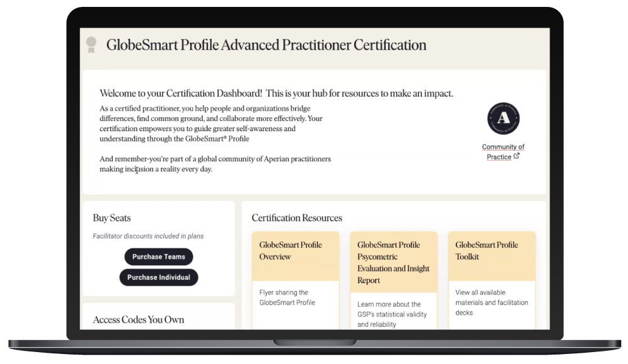Click the external link icon beside Practice
Screen dimensions: 628x364
click(x=516, y=156)
